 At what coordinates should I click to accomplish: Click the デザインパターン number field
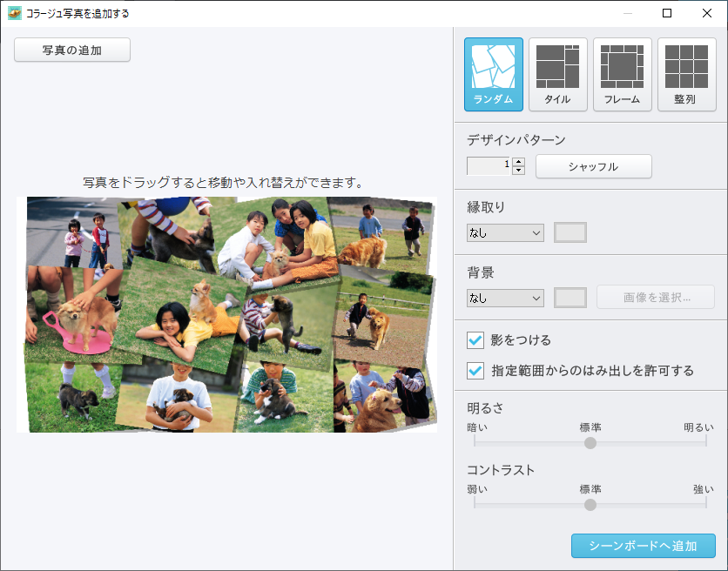[x=488, y=166]
